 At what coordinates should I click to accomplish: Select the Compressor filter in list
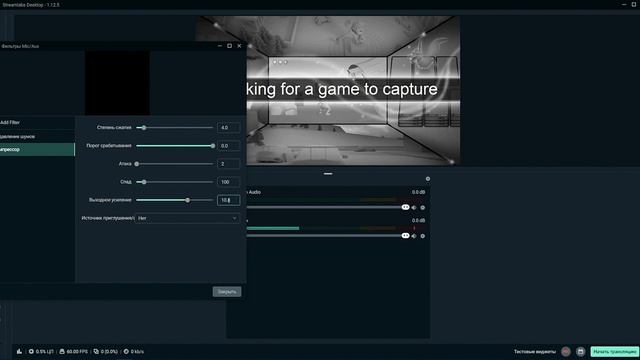click(37, 149)
